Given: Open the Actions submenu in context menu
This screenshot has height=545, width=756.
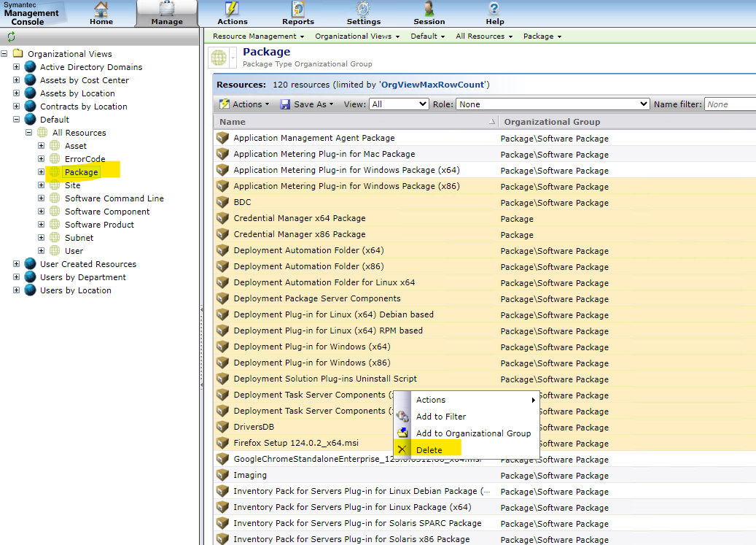Looking at the screenshot, I should tap(466, 400).
